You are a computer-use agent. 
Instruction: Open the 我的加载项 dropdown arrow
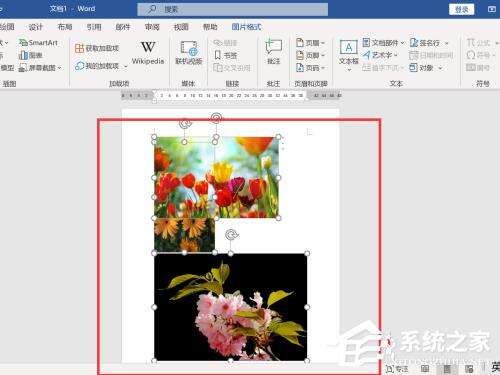pos(126,66)
